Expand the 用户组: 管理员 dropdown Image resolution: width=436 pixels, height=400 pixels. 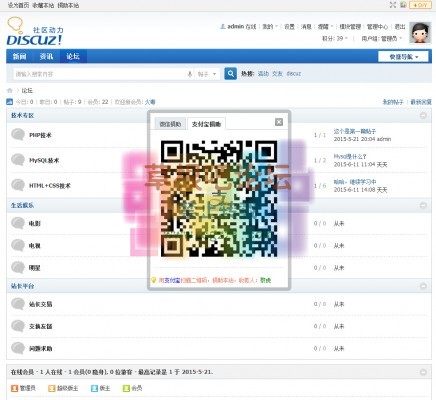coord(382,39)
